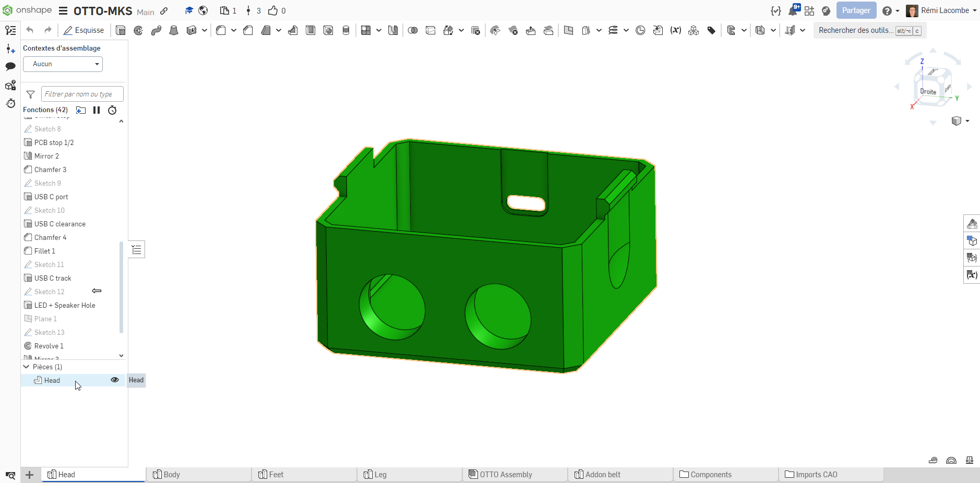Image resolution: width=980 pixels, height=483 pixels.
Task: Toggle the filter funnel icon
Action: 31,94
